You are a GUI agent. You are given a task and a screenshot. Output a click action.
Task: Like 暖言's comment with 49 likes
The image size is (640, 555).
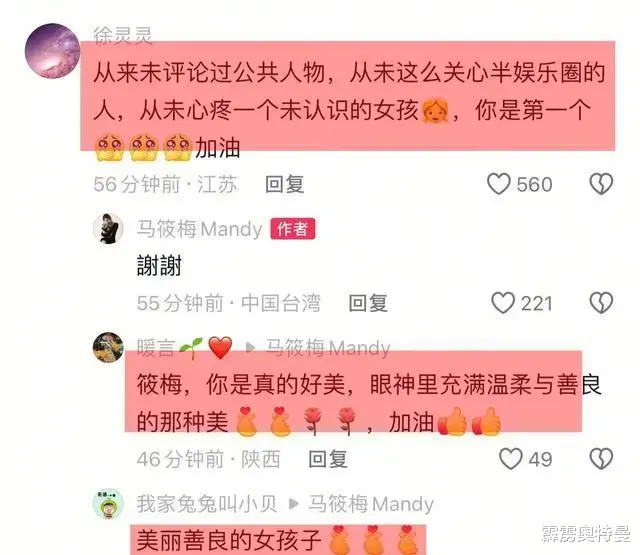(x=511, y=459)
